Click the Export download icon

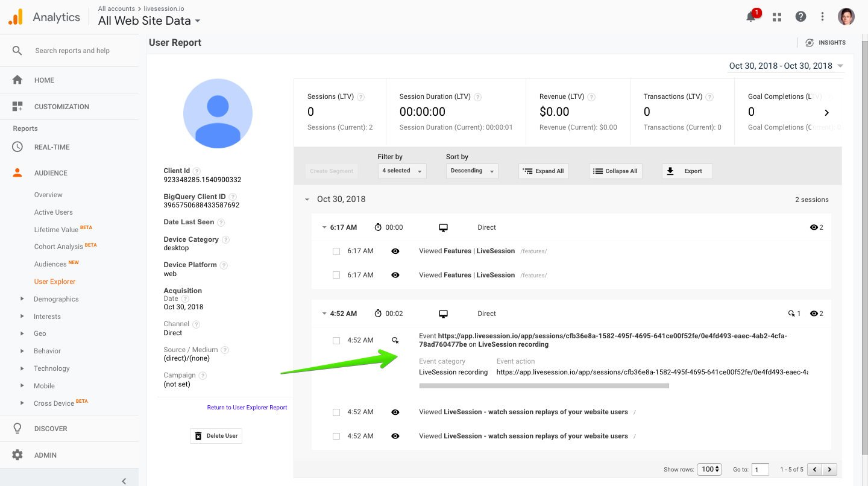click(x=669, y=171)
